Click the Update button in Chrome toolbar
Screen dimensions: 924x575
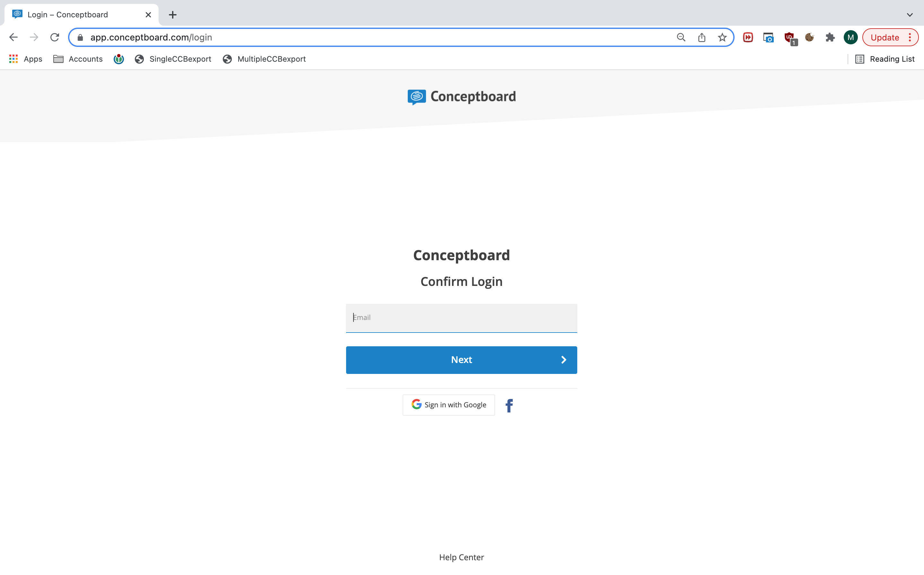click(x=885, y=37)
